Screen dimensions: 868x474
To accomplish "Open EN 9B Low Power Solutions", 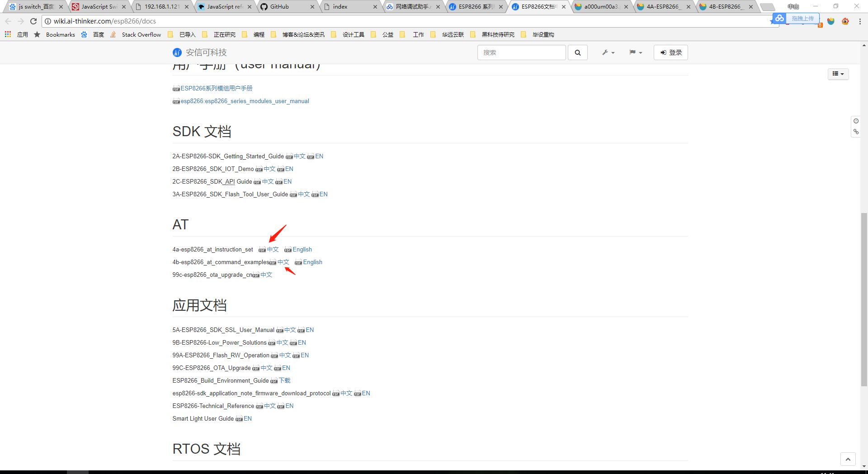I will tap(302, 342).
